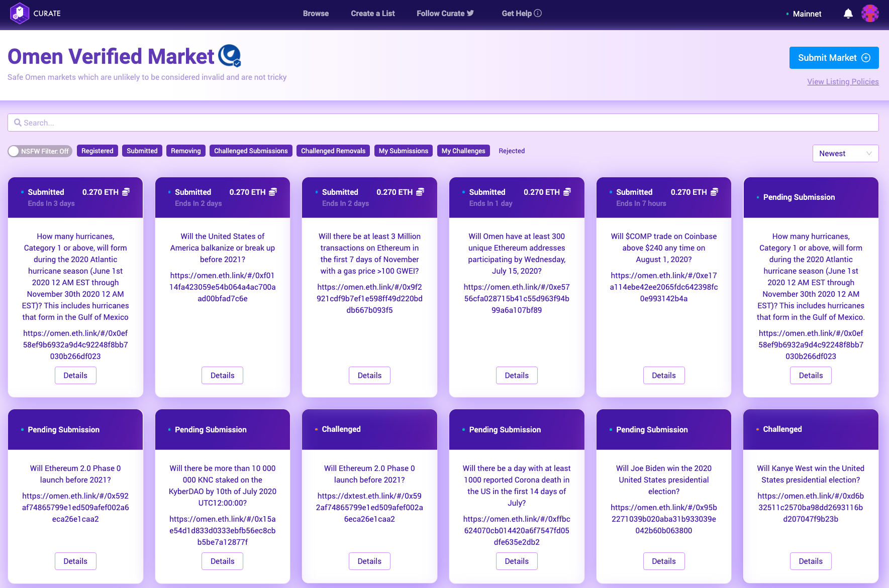Open the omen link in the $COMP Coinbase card
Screen dimensions: 889x588
click(664, 287)
